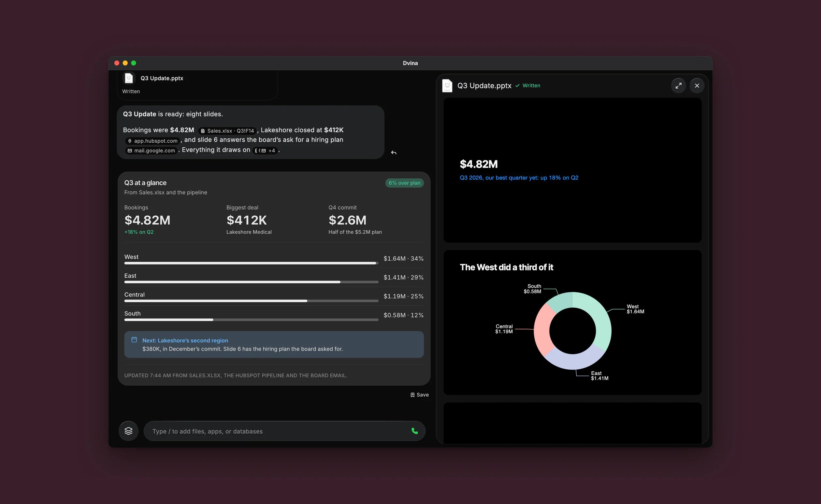821x504 pixels.
Task: Click the $0.58M · 12% South value
Action: (x=403, y=315)
